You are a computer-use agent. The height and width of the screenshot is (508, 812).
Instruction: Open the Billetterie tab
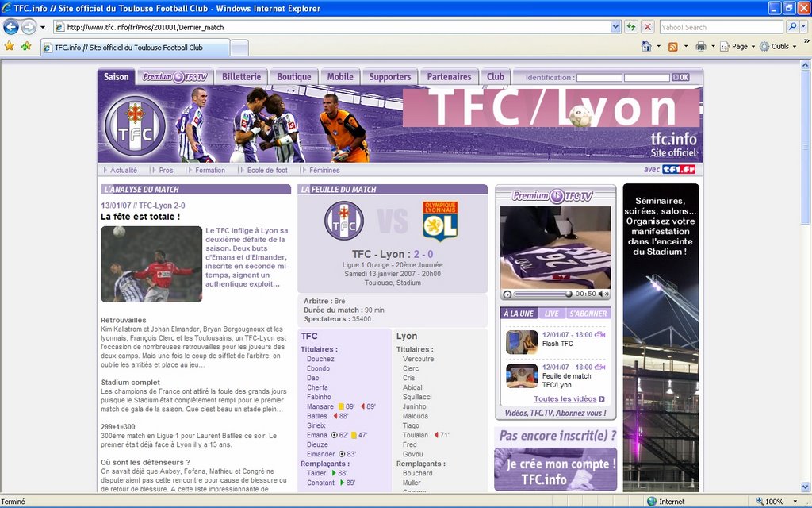241,77
